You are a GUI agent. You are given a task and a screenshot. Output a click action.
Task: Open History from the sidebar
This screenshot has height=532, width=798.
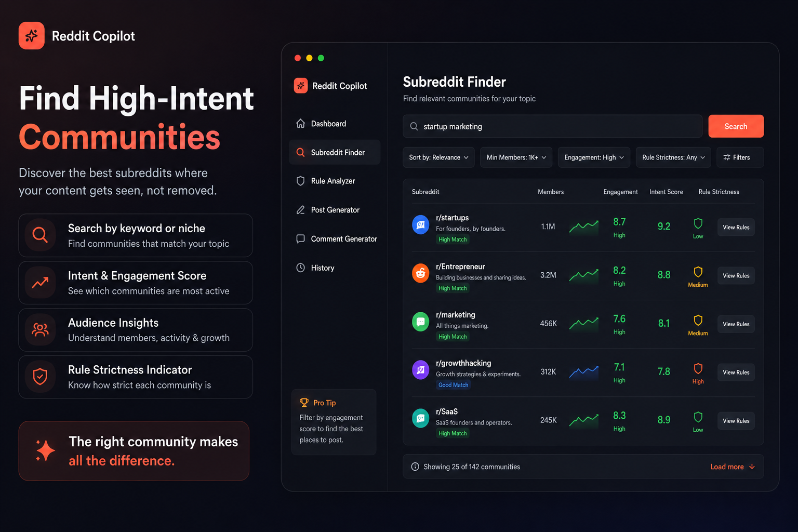click(x=335, y=268)
